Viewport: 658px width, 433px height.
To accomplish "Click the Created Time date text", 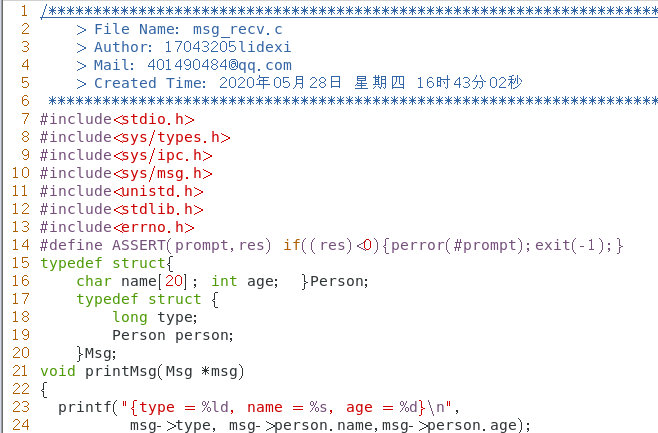I will [x=371, y=83].
